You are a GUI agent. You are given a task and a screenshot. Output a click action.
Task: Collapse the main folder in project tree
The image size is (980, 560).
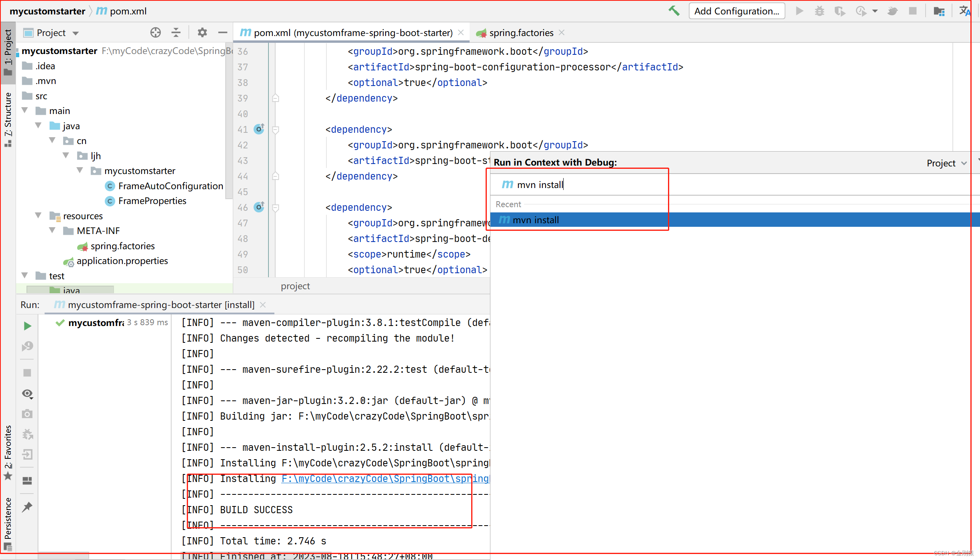click(25, 110)
